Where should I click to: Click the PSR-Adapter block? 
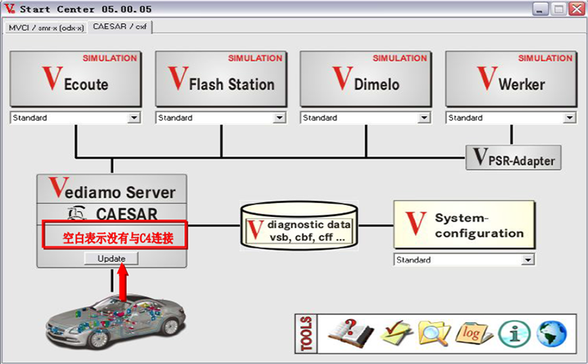tap(513, 158)
